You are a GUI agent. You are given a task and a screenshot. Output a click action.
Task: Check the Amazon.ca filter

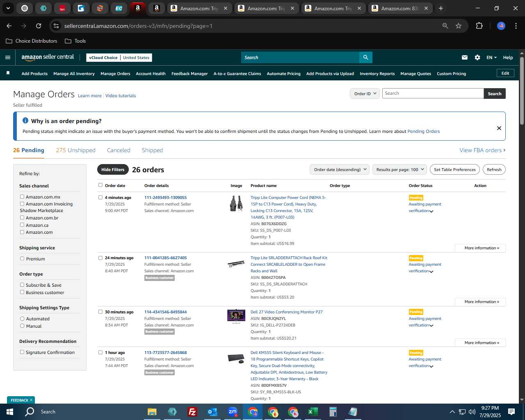(x=22, y=225)
